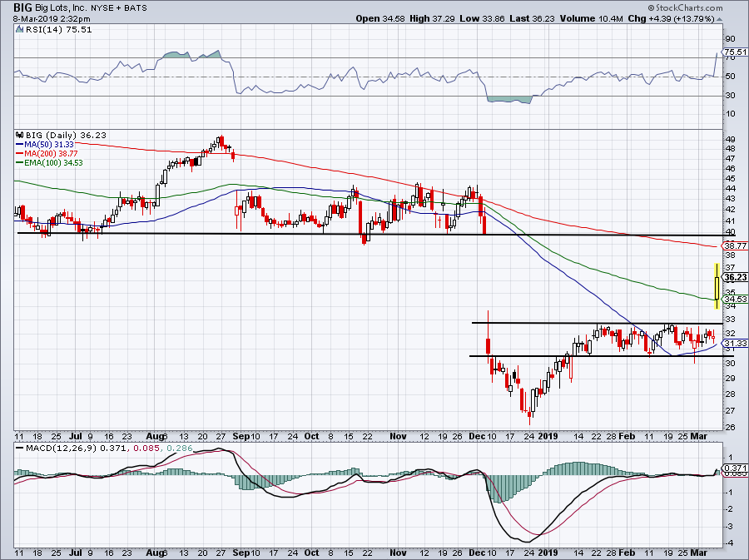The height and width of the screenshot is (560, 749).
Task: Click the 36.23 last price tag
Action: (x=735, y=277)
